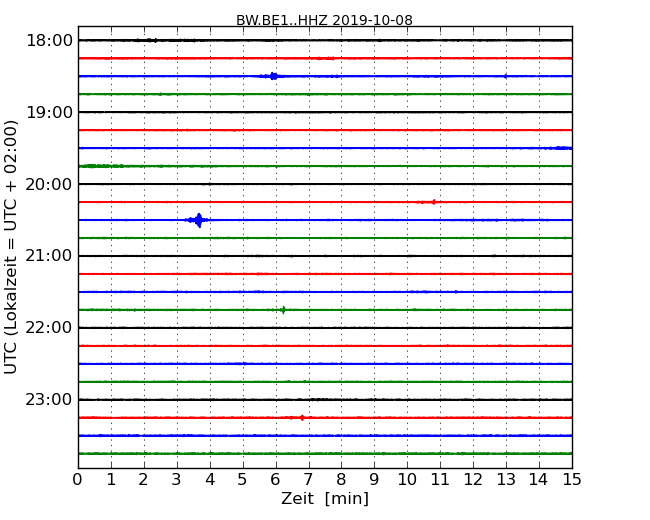
Task: Select the red spike on the 23:15 trace
Action: pos(301,418)
